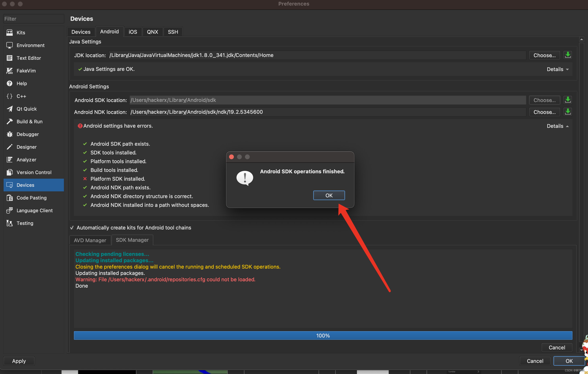Select the Code Pasting sidebar icon
Viewport: 588px width, 374px height.
point(10,198)
